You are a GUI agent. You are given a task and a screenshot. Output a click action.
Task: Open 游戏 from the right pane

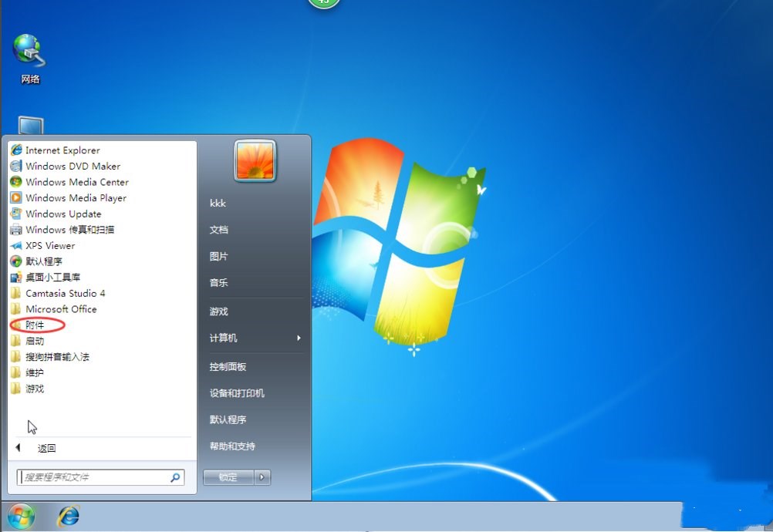click(219, 311)
